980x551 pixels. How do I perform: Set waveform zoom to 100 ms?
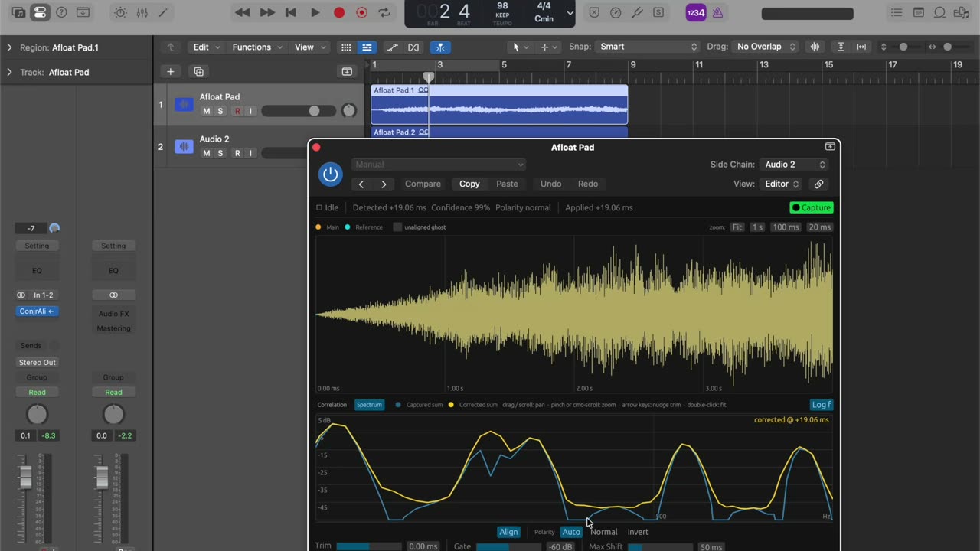click(786, 227)
